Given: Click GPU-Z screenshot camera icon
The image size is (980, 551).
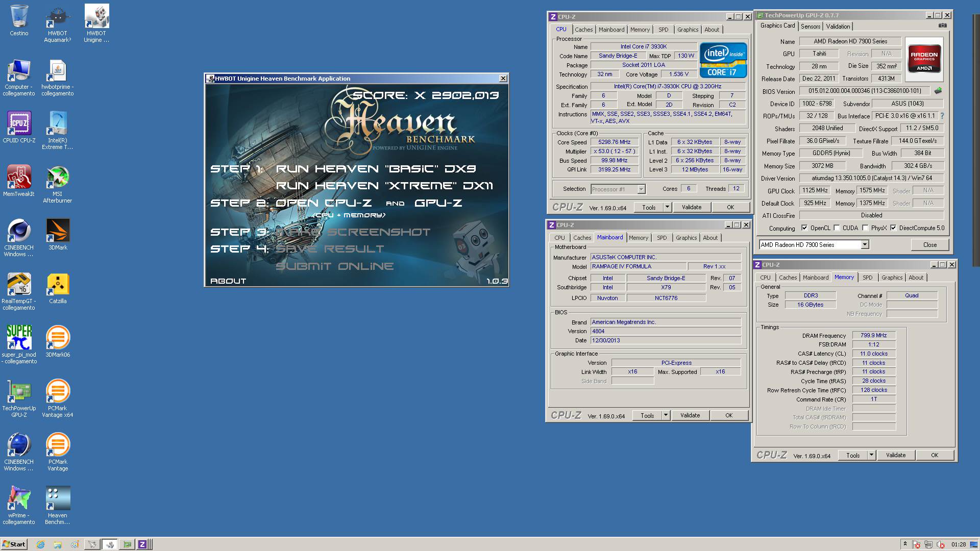Looking at the screenshot, I should (942, 26).
